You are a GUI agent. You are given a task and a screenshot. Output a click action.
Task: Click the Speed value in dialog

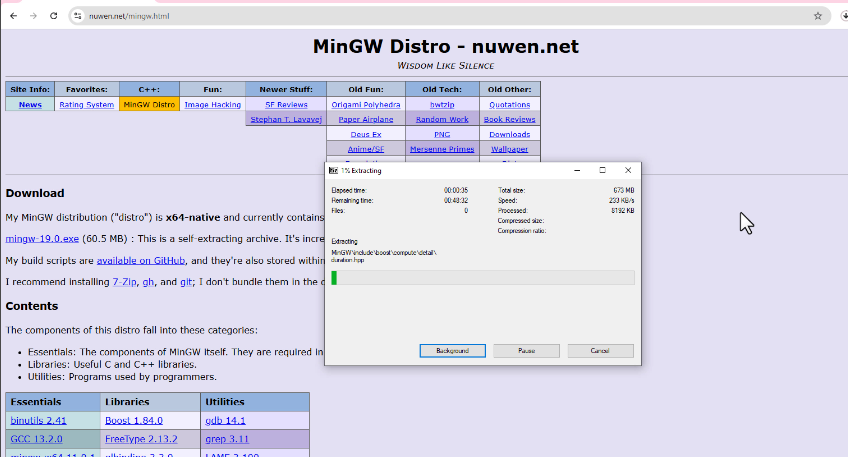point(621,201)
